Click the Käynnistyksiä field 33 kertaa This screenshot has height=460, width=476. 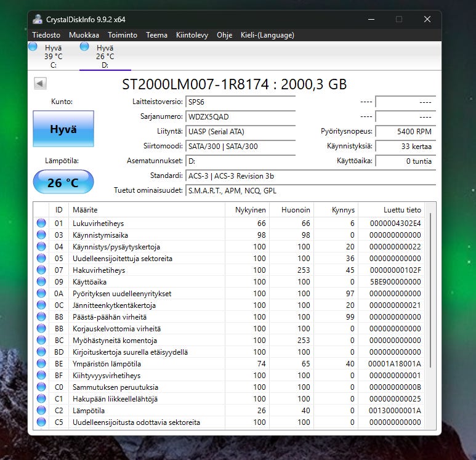[406, 146]
